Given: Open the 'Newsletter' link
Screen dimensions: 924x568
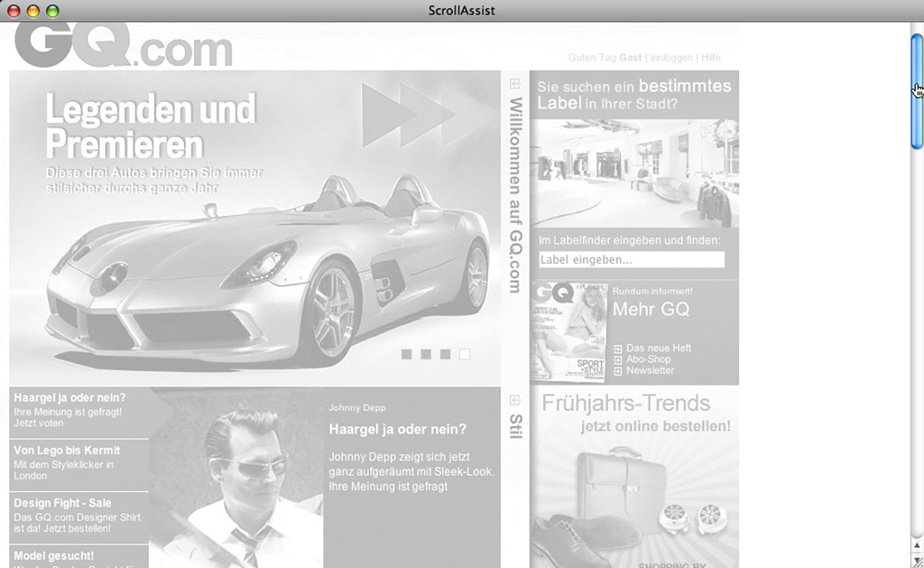Looking at the screenshot, I should coord(650,371).
